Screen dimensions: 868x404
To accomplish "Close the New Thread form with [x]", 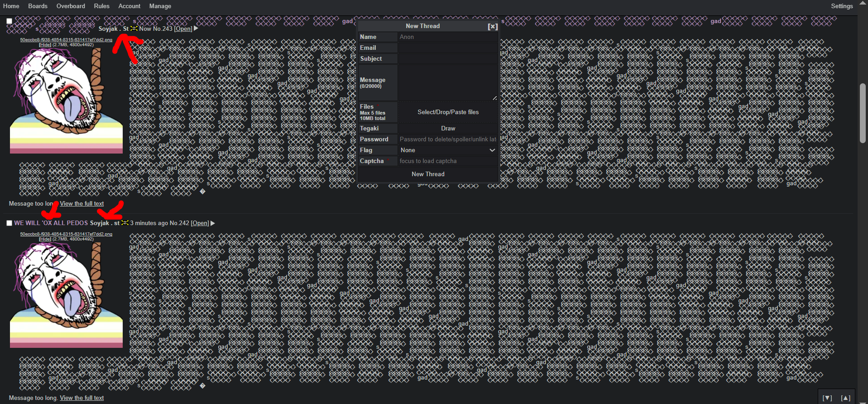I will 493,26.
